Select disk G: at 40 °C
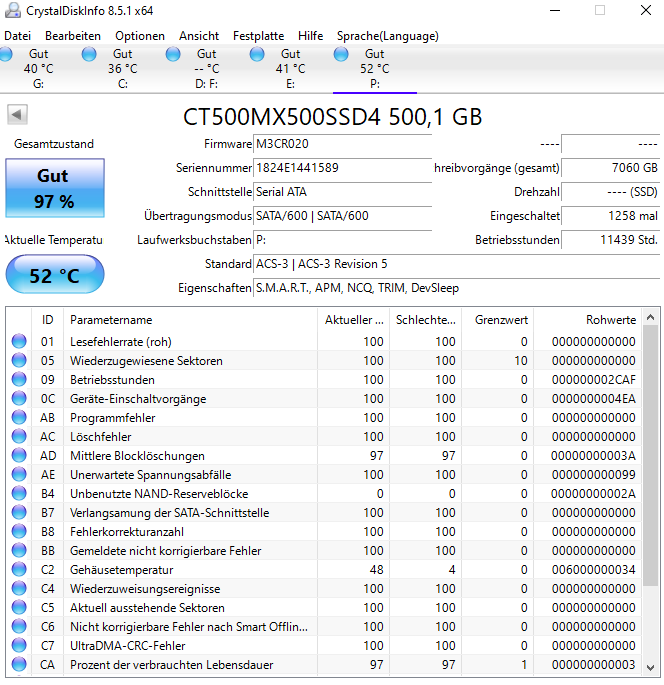The width and height of the screenshot is (664, 685). tap(38, 69)
